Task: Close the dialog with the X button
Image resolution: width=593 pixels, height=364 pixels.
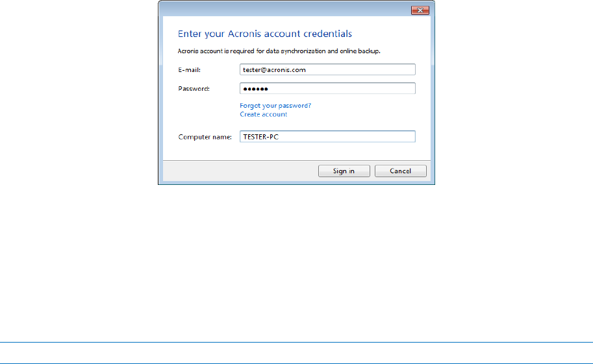Action: pos(420,10)
